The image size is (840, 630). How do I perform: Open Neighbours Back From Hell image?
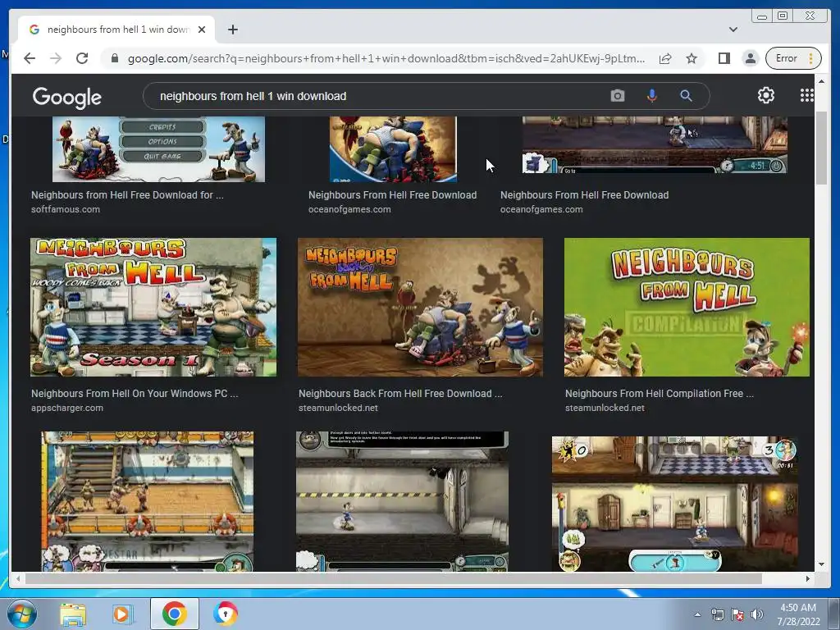(x=420, y=307)
